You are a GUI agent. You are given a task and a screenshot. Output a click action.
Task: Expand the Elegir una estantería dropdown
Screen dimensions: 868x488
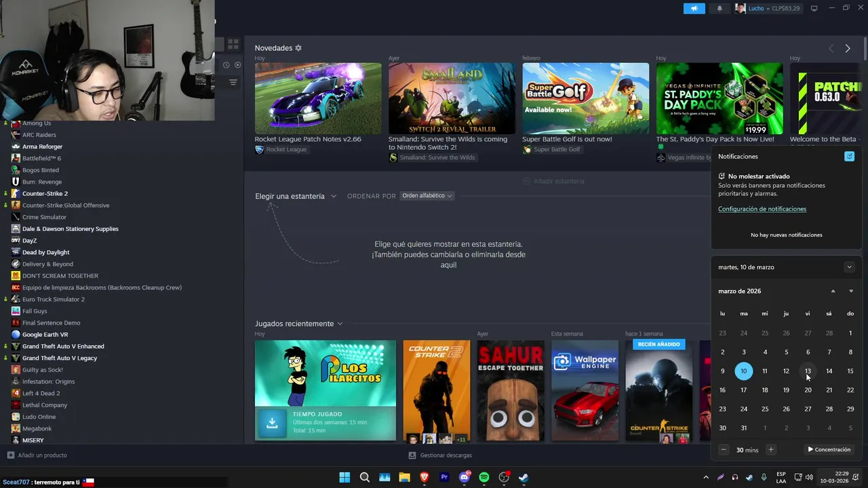tap(296, 196)
